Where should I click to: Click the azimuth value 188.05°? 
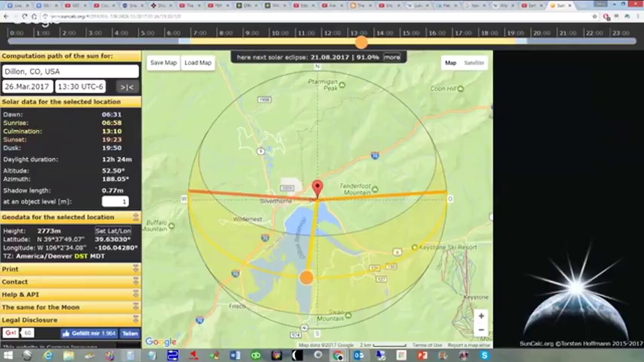coord(115,179)
